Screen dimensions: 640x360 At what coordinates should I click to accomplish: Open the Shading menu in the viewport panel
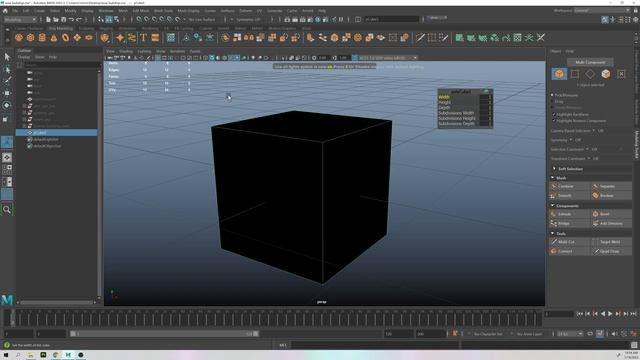coord(126,51)
